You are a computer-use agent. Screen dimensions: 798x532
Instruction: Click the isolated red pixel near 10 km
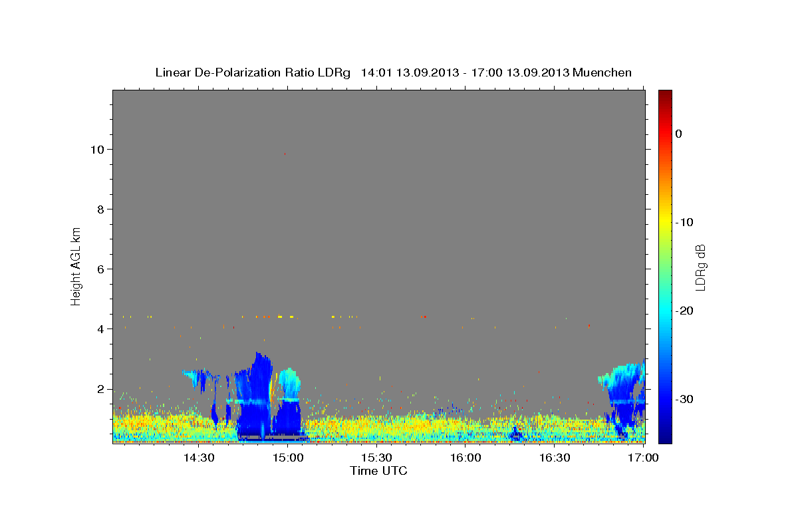click(285, 154)
